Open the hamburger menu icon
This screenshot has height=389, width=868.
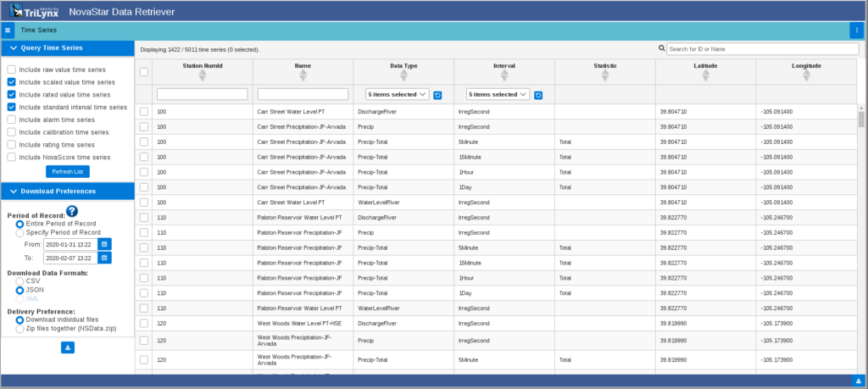pos(7,31)
